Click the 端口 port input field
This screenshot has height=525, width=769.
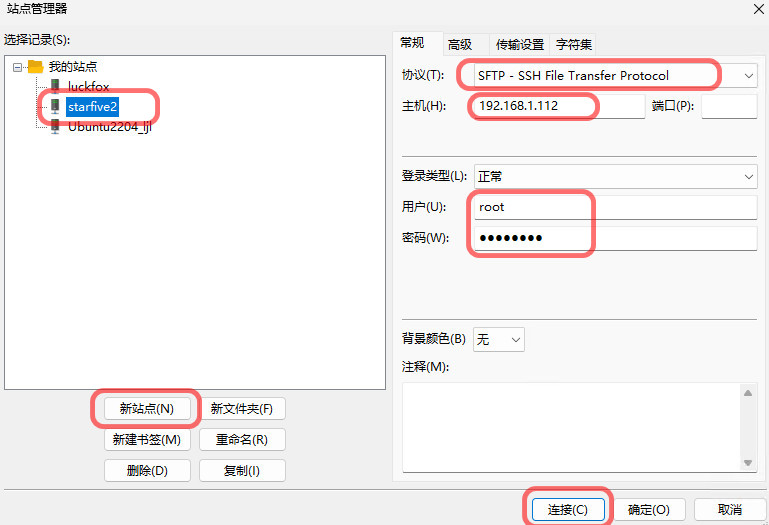coord(729,106)
